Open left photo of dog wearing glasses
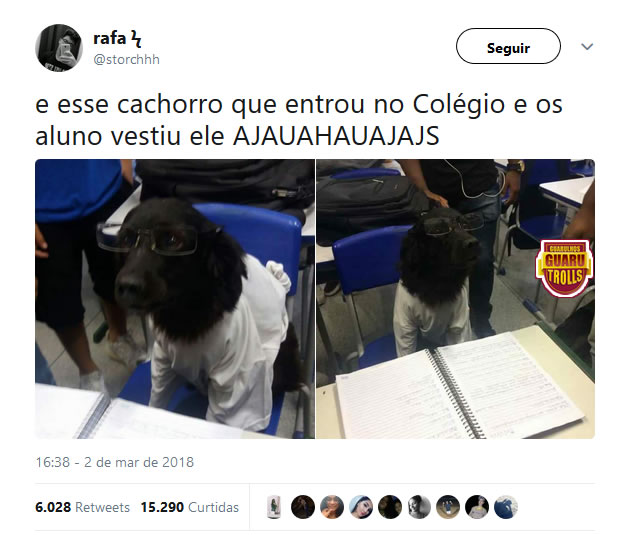Screen dimensions: 624x535 click(175, 299)
